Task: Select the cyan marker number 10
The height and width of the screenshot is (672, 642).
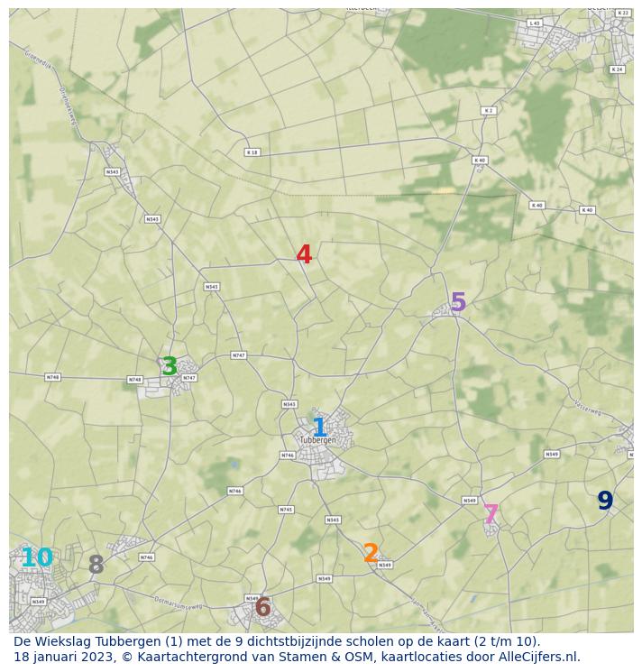Action: coord(37,558)
